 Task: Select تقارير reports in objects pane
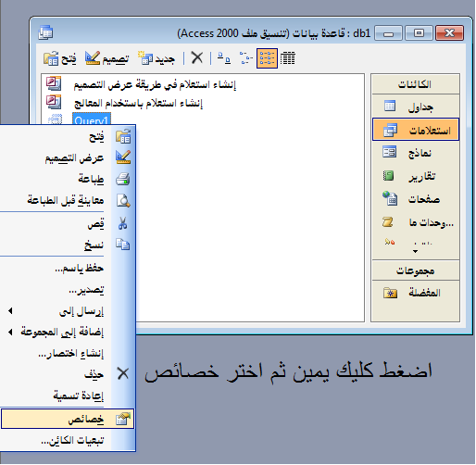416,176
